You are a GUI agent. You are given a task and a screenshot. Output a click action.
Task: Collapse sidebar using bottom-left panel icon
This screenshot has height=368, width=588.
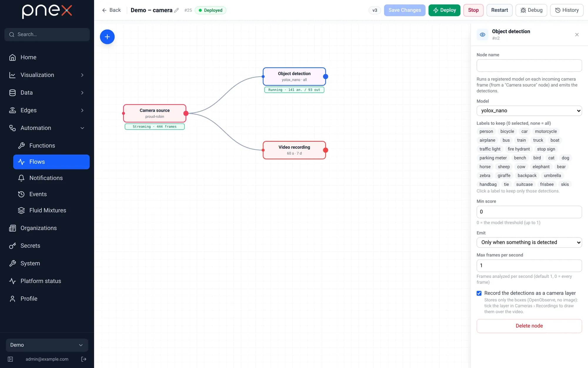coord(10,359)
